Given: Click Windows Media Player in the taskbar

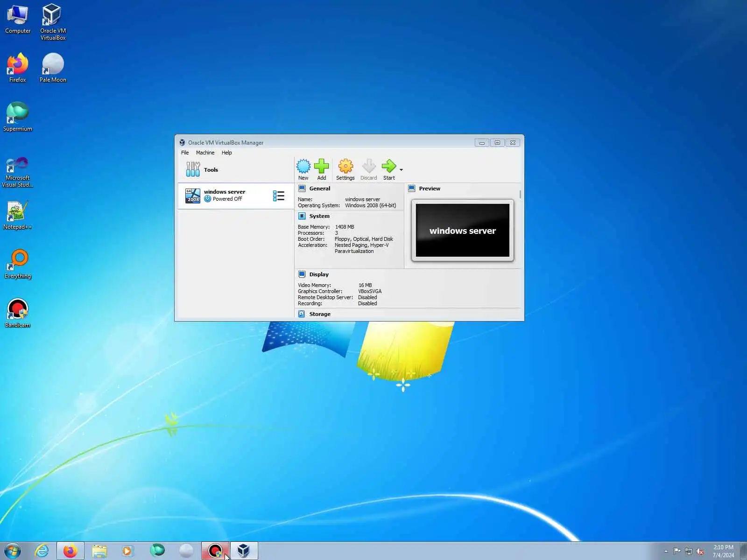Looking at the screenshot, I should 127,551.
